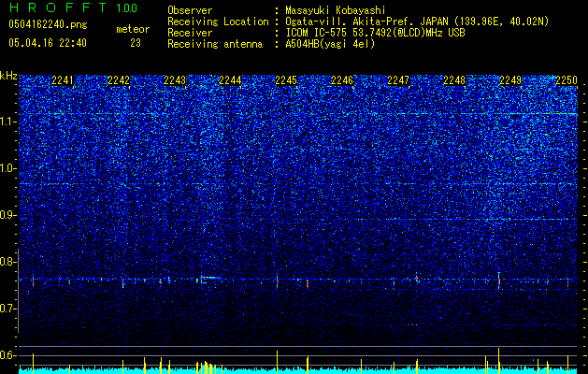Click the HROFFT 1.0.0 title text
This screenshot has width=588, height=374.
tap(73, 7)
